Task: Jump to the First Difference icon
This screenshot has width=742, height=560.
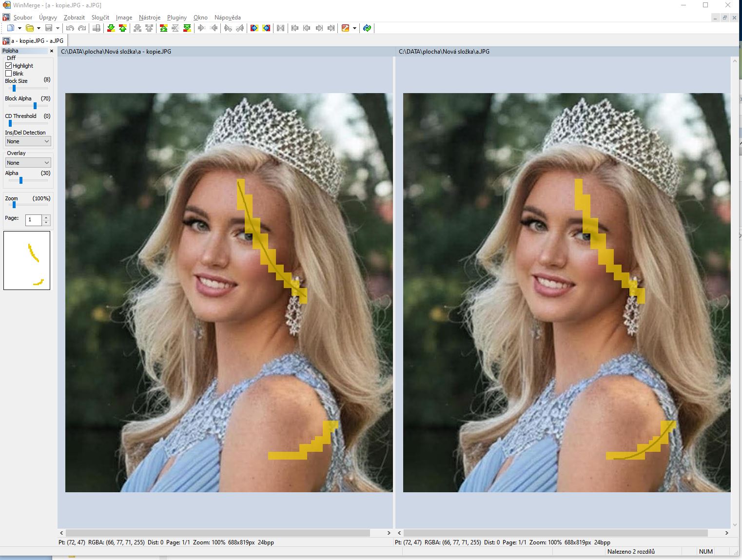Action: (x=164, y=28)
